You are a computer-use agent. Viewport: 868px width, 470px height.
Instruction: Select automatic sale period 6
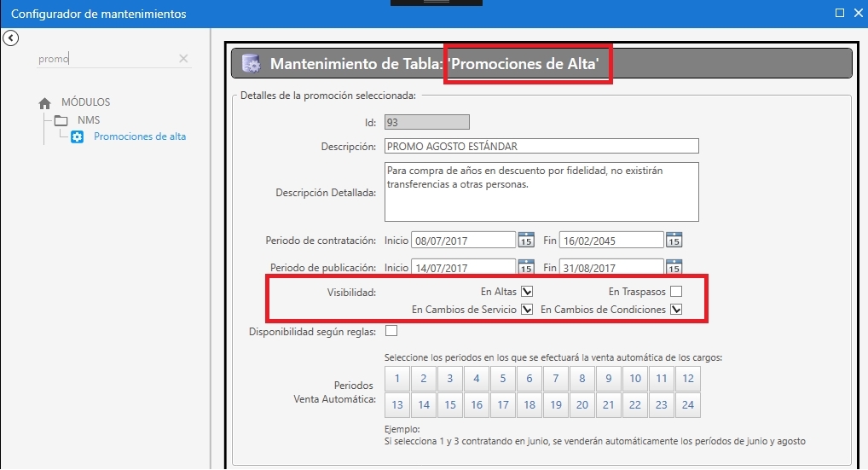529,379
